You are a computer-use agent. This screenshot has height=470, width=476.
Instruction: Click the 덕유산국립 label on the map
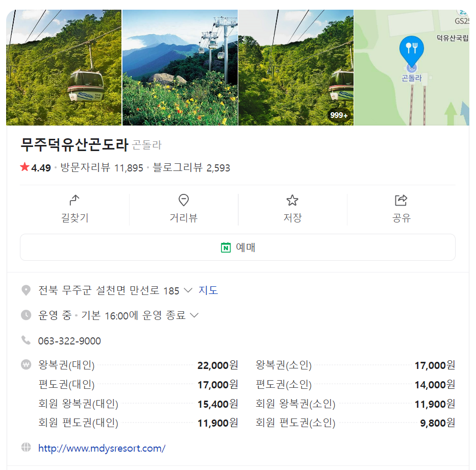tap(453, 38)
